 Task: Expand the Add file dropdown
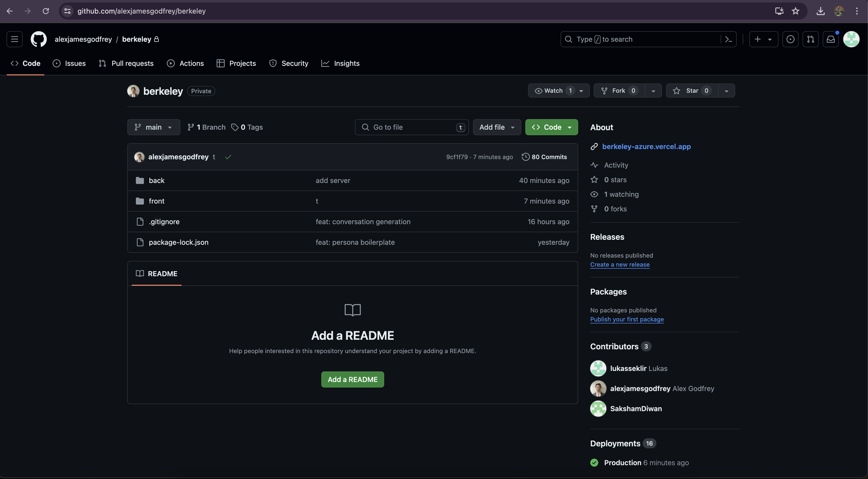(497, 127)
